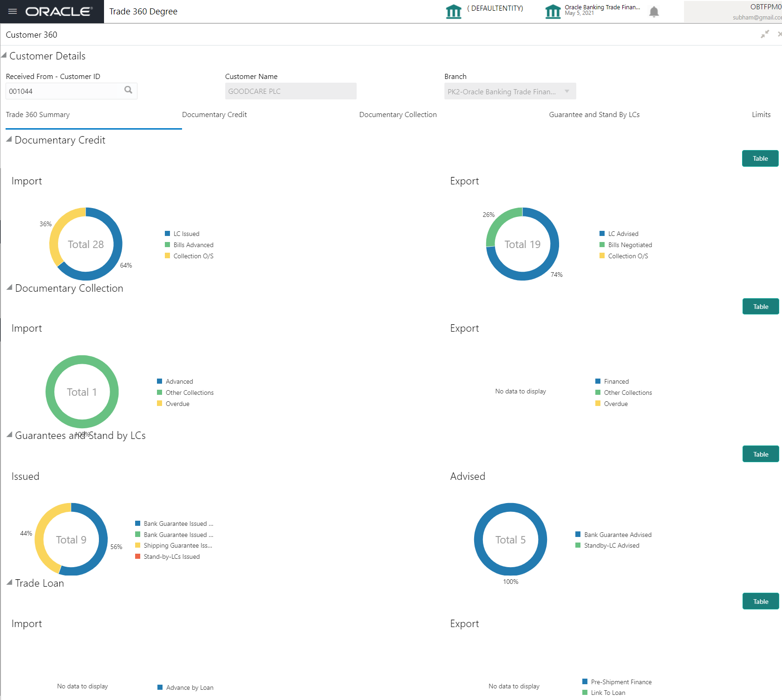Show Guarantees and Stand by LCs Table
Image resolution: width=782 pixels, height=700 pixels.
click(761, 454)
